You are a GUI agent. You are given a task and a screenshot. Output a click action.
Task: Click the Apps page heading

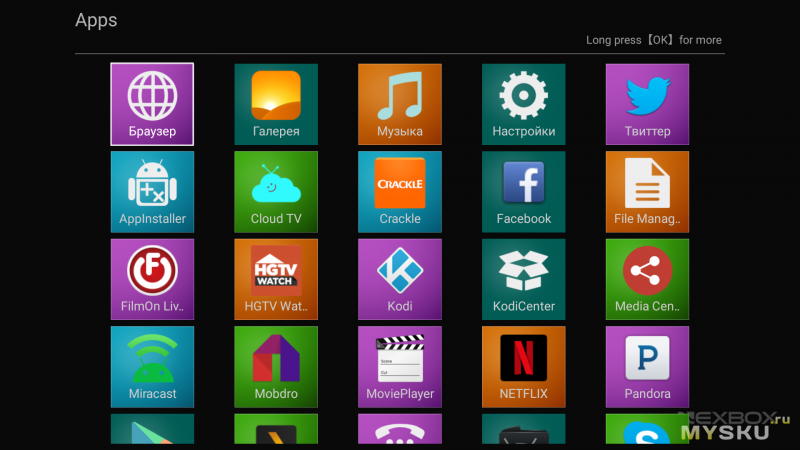[96, 20]
